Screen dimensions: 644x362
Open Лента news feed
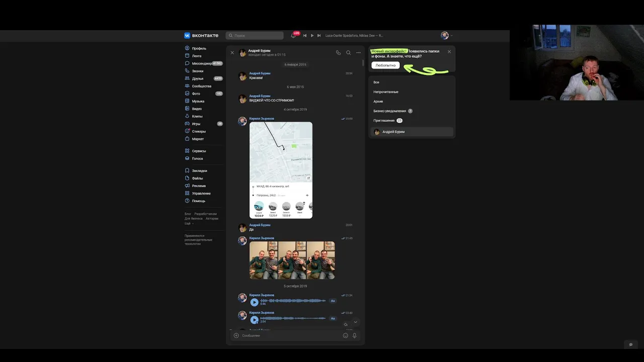tap(196, 56)
